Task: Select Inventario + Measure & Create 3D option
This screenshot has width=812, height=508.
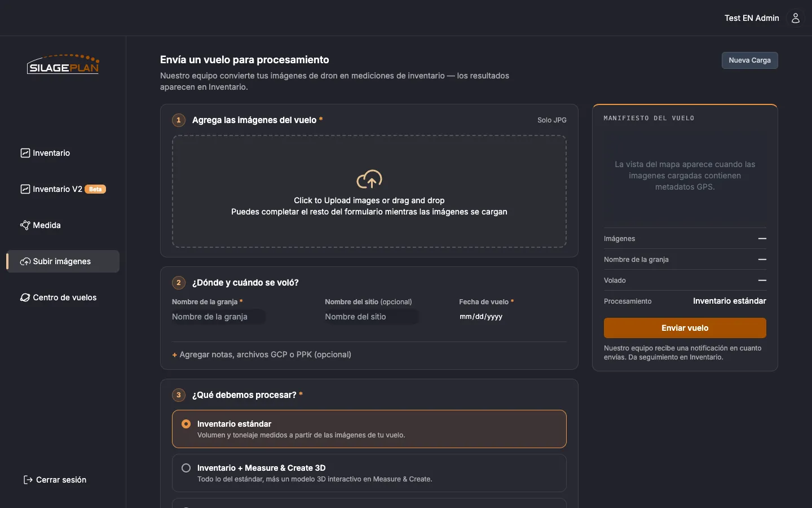Action: click(369, 473)
